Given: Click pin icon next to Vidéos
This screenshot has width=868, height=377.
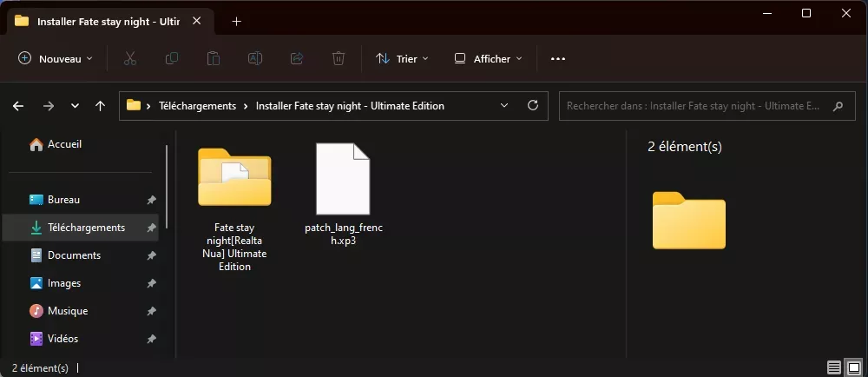Looking at the screenshot, I should pos(151,339).
